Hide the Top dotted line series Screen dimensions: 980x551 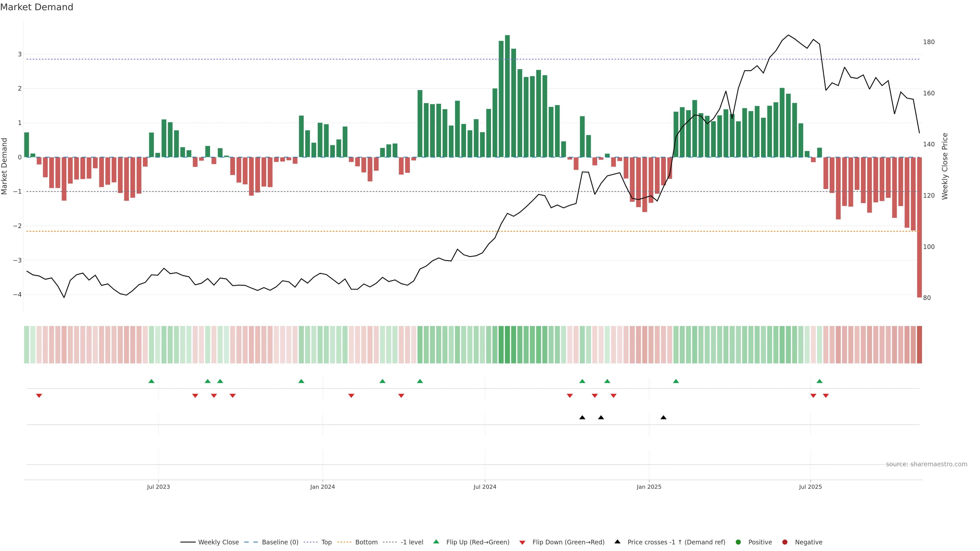pos(326,542)
